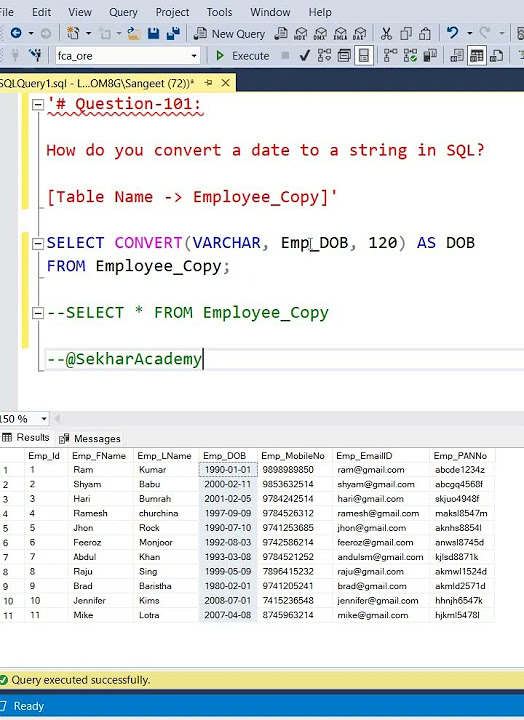This screenshot has height=720, width=524.
Task: Open the Tools menu
Action: click(x=219, y=12)
